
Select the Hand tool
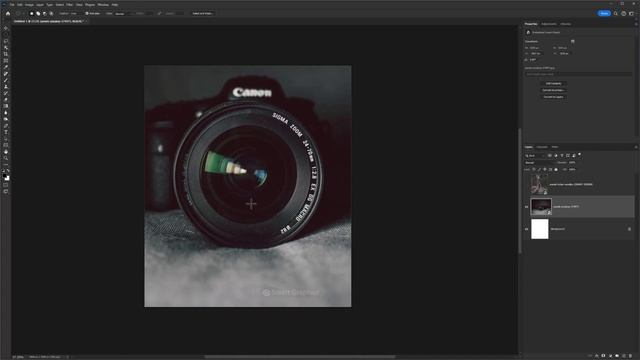click(x=6, y=152)
